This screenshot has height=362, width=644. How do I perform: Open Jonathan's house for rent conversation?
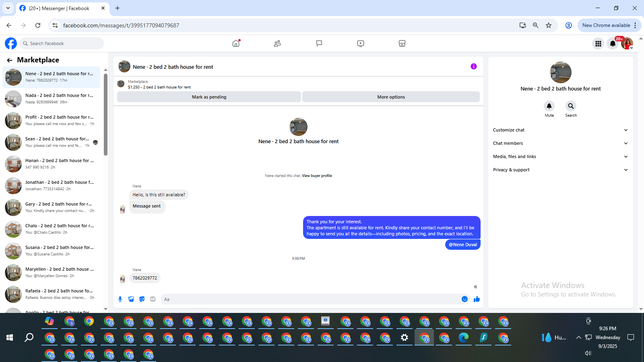(x=52, y=185)
